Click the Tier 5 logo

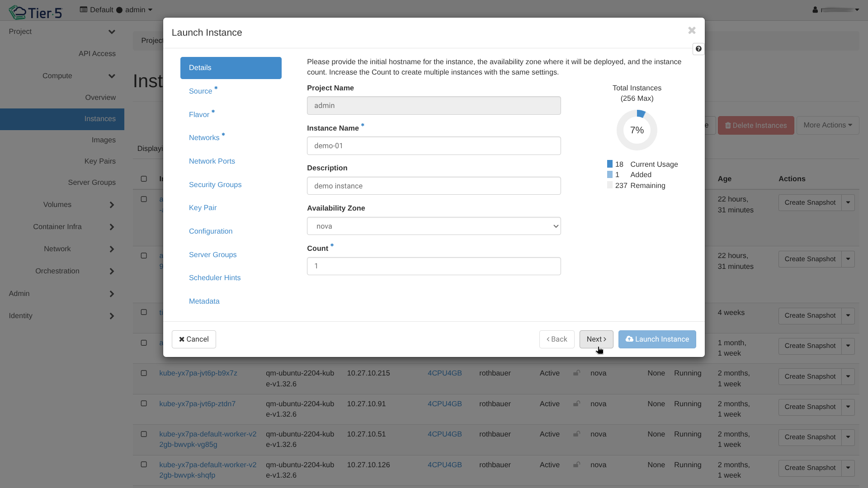[36, 12]
